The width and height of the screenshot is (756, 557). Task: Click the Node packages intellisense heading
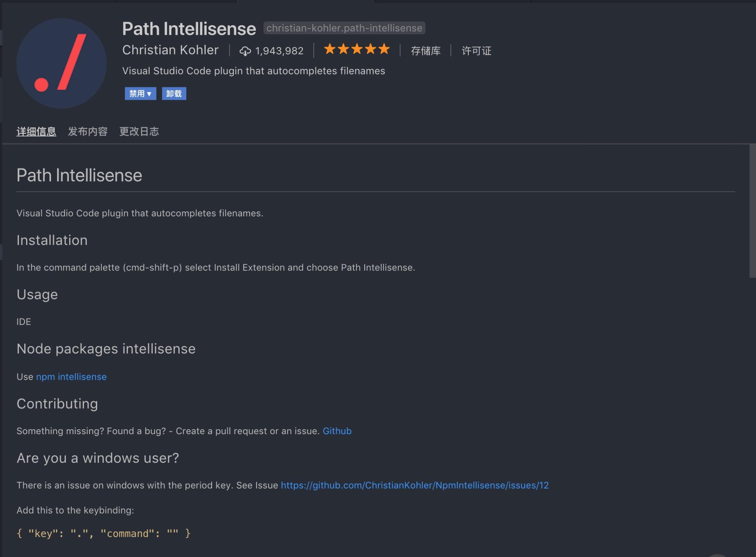106,349
